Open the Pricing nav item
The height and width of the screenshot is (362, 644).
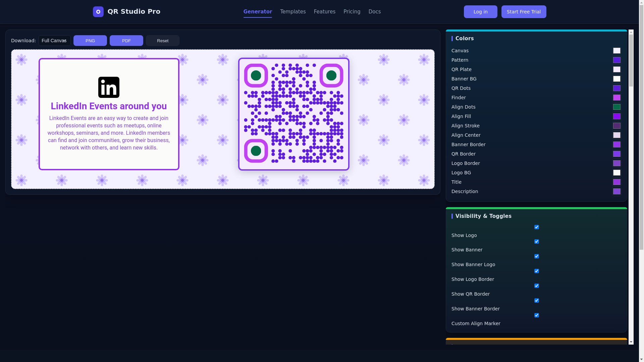coord(352,12)
